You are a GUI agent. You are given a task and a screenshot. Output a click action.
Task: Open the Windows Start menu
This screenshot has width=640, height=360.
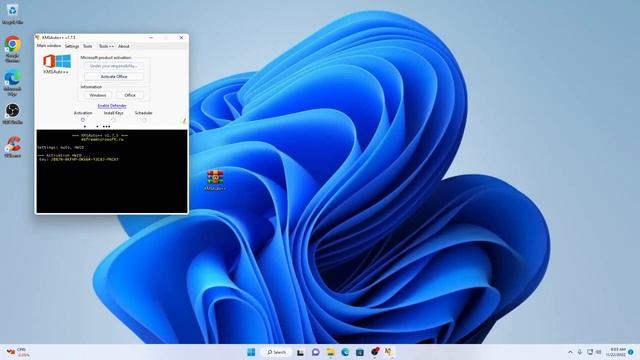click(x=251, y=352)
